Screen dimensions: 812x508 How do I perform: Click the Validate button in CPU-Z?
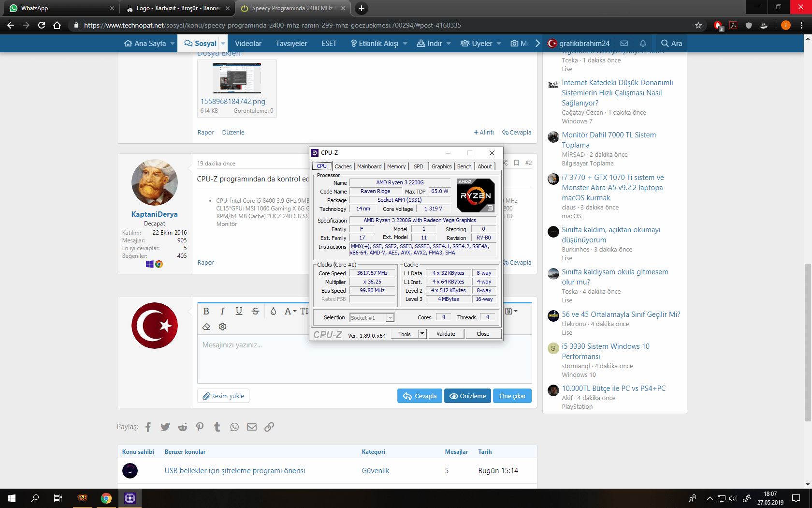tap(446, 334)
